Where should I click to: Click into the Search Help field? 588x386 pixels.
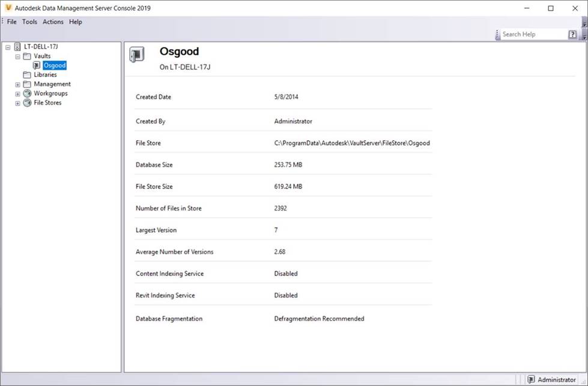534,34
